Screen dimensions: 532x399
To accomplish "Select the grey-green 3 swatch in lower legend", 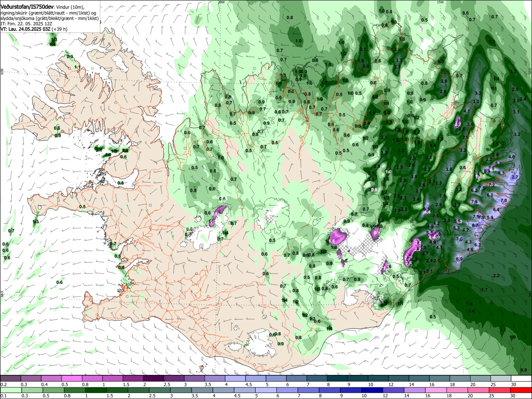I will coord(181,390).
